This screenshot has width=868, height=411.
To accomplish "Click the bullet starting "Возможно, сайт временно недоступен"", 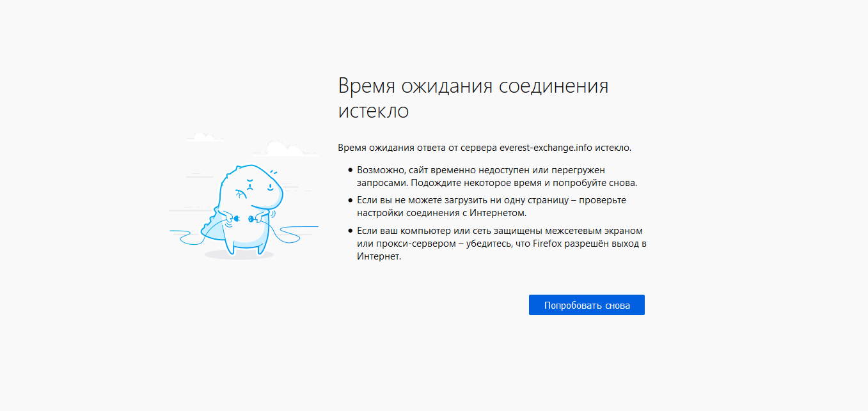I will [497, 176].
